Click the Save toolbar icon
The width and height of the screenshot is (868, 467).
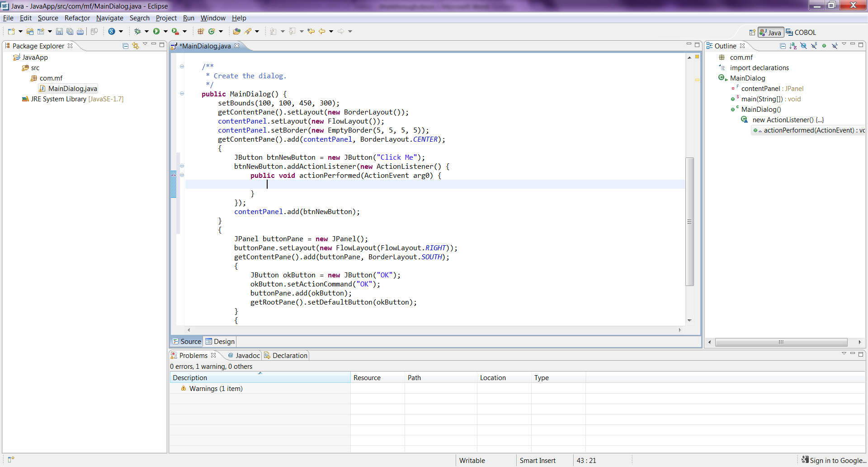[x=59, y=32]
